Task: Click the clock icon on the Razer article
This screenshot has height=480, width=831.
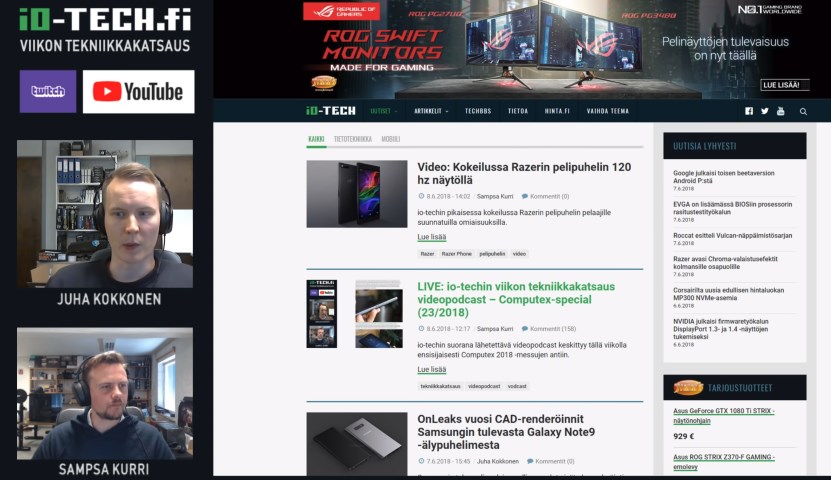Action: tap(421, 196)
